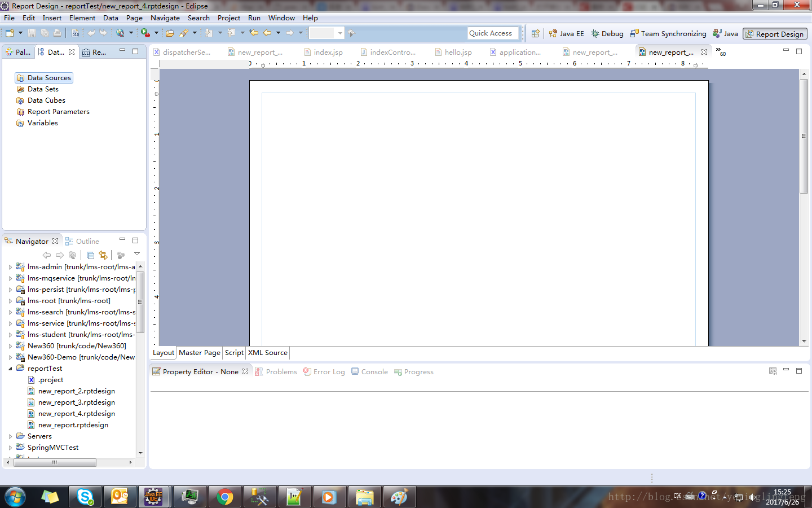Expand the Servers folder
This screenshot has height=508, width=812.
pos(10,436)
